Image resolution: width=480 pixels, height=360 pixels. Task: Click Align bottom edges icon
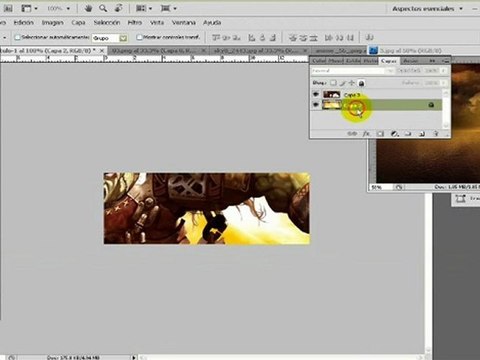click(x=236, y=38)
